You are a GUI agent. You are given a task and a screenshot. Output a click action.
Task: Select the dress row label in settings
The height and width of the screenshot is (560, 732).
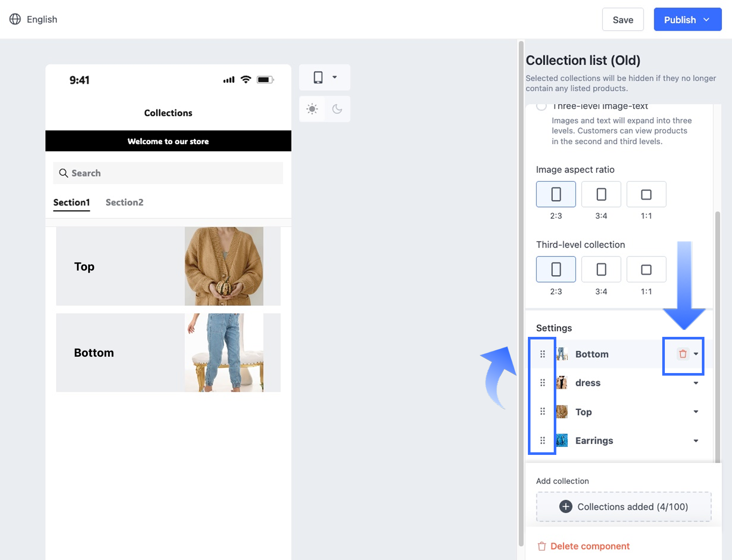click(588, 383)
